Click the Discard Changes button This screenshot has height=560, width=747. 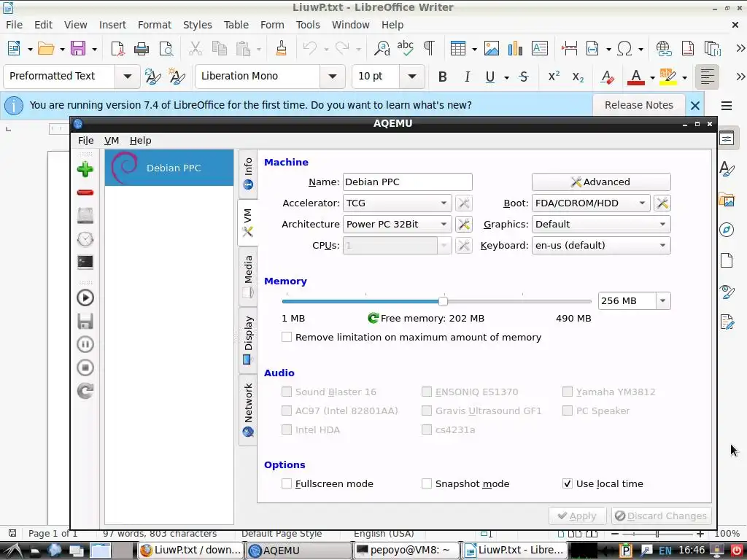click(661, 516)
